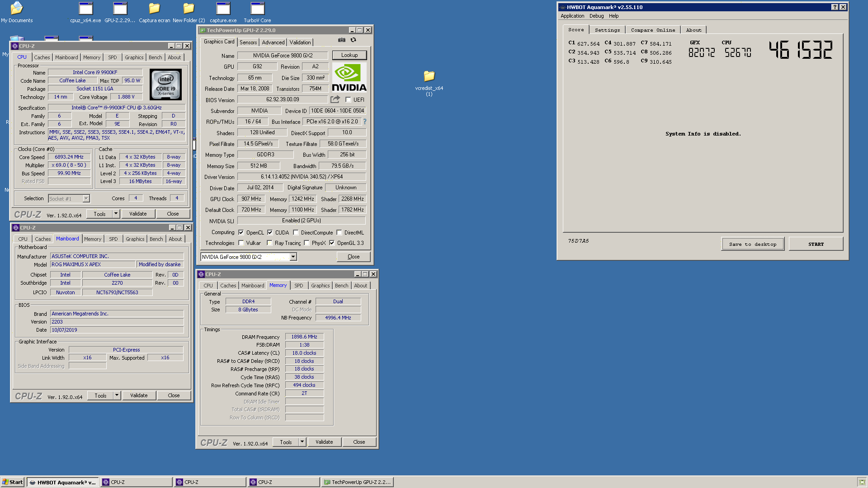Click the GPU-Z title bar icon
Image resolution: width=868 pixels, height=488 pixels.
point(203,30)
